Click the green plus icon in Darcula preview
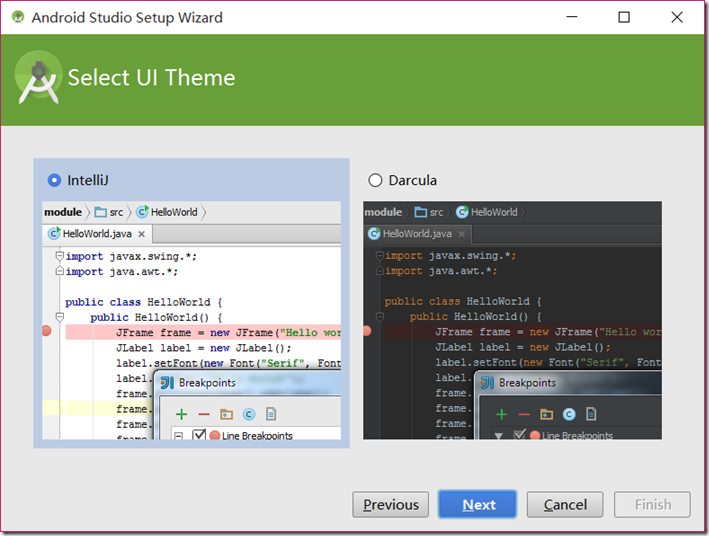The image size is (709, 536). click(x=501, y=414)
